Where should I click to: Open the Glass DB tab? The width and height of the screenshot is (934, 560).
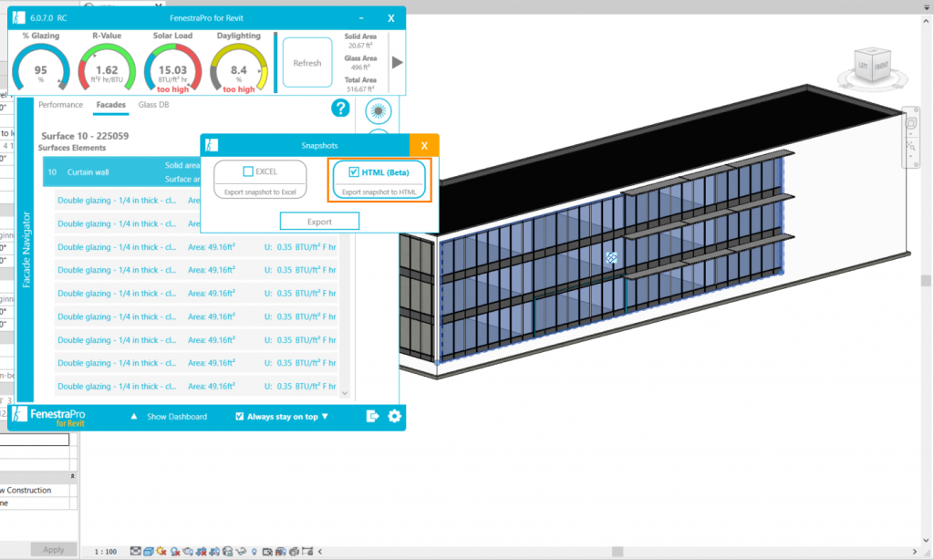coord(153,105)
